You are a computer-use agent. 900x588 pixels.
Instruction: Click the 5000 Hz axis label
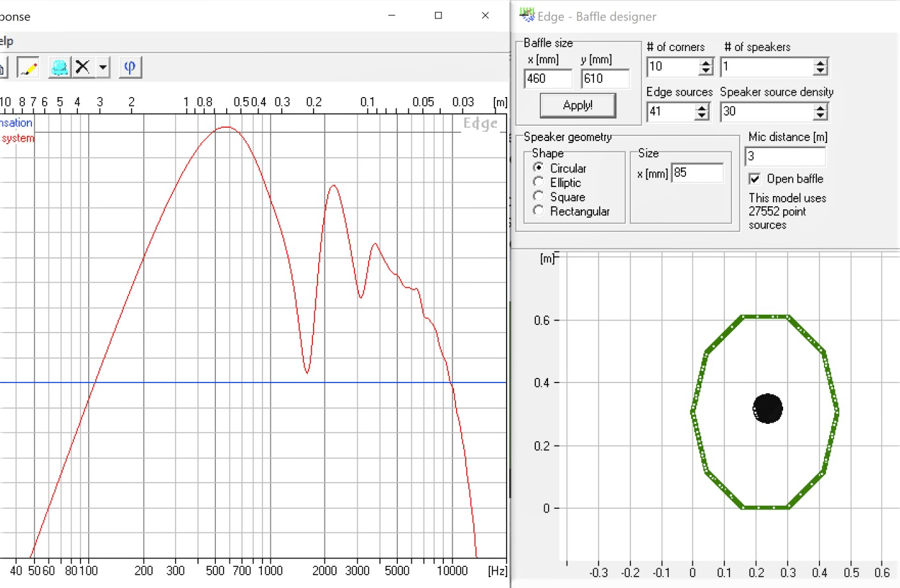397,571
